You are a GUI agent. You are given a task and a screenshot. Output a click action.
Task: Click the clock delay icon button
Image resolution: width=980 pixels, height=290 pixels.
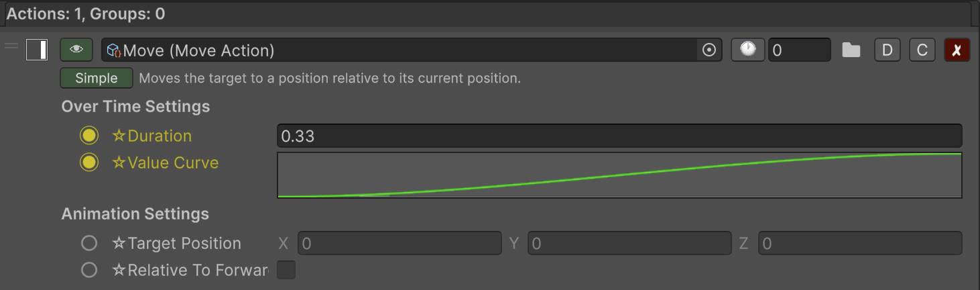[747, 50]
